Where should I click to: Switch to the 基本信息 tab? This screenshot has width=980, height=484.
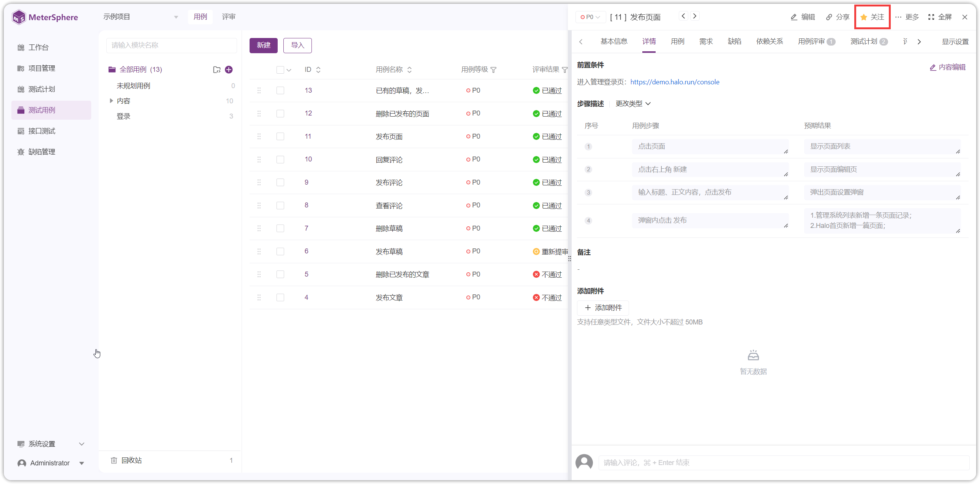click(614, 41)
